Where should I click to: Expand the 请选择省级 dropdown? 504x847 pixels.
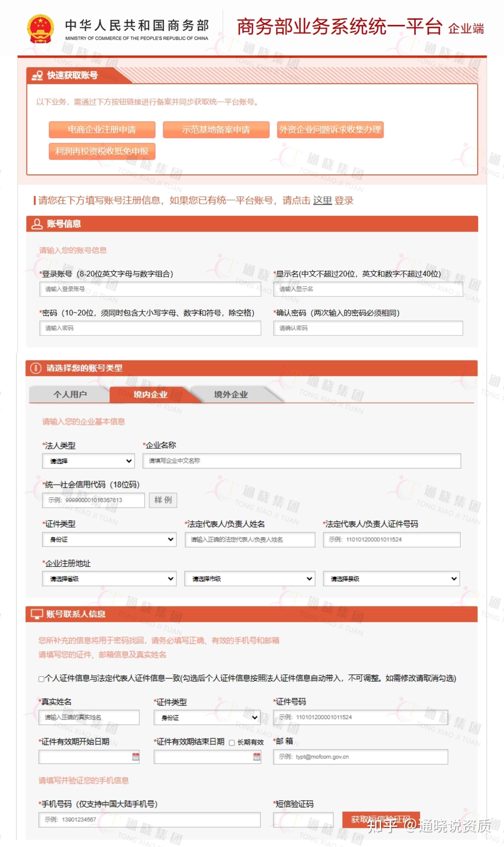(109, 578)
